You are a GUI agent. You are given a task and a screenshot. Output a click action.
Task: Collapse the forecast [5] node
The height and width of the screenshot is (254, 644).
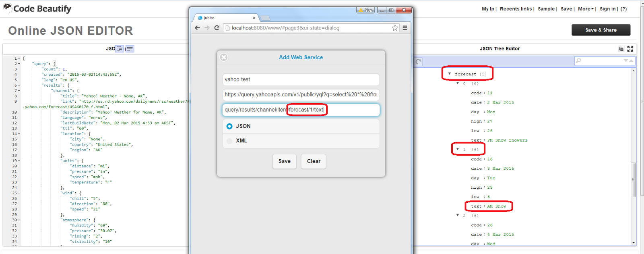point(450,74)
